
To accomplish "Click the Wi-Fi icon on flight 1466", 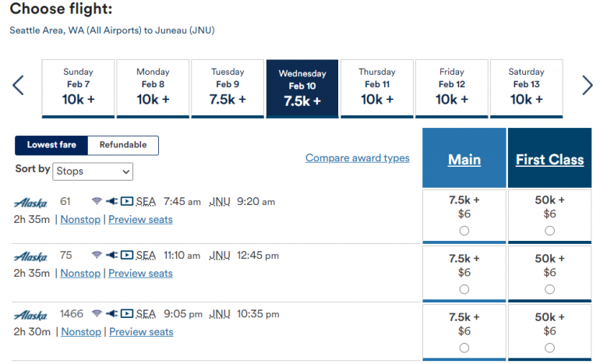I will [97, 314].
